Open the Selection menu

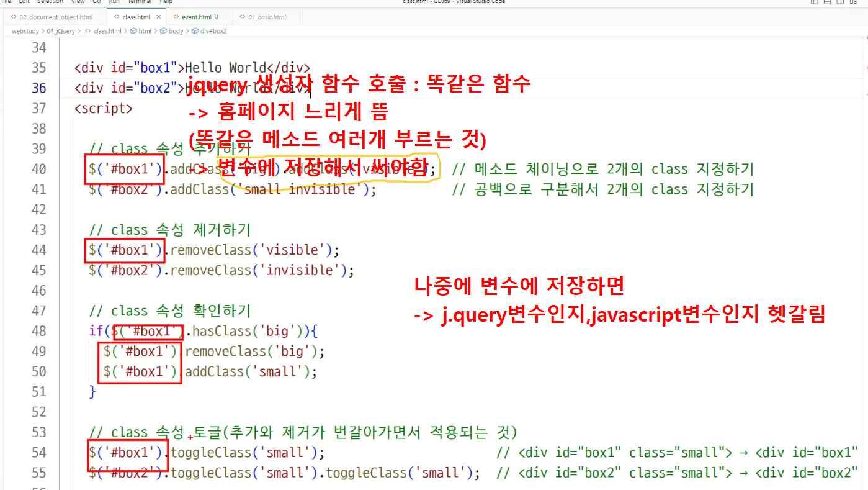50,2
